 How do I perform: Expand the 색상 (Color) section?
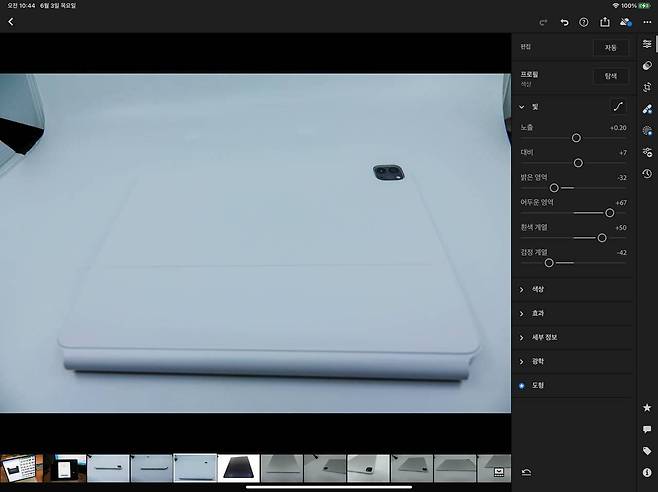coord(538,289)
